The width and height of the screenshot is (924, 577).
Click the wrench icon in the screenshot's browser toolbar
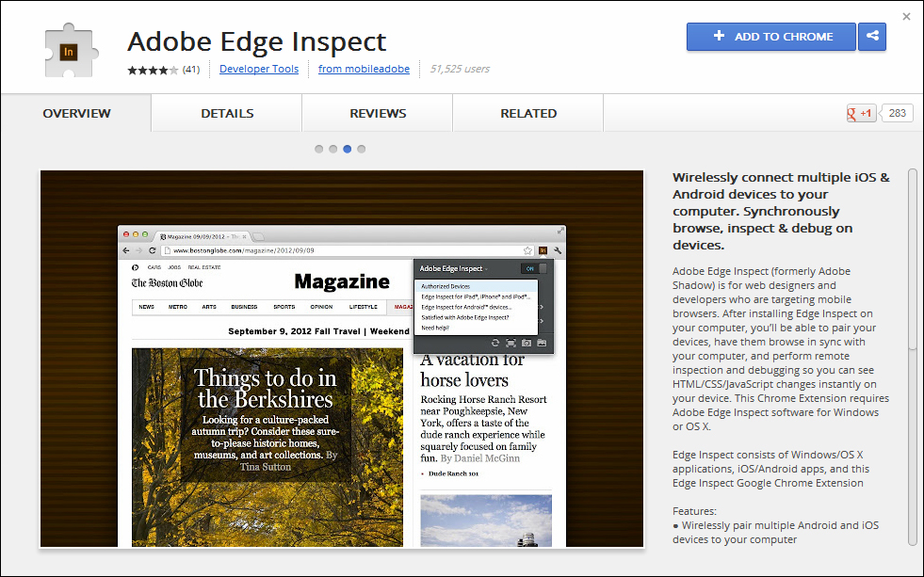tap(558, 250)
